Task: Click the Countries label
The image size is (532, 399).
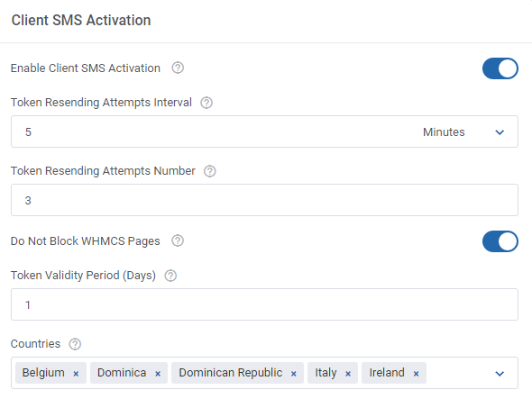Action: click(35, 344)
